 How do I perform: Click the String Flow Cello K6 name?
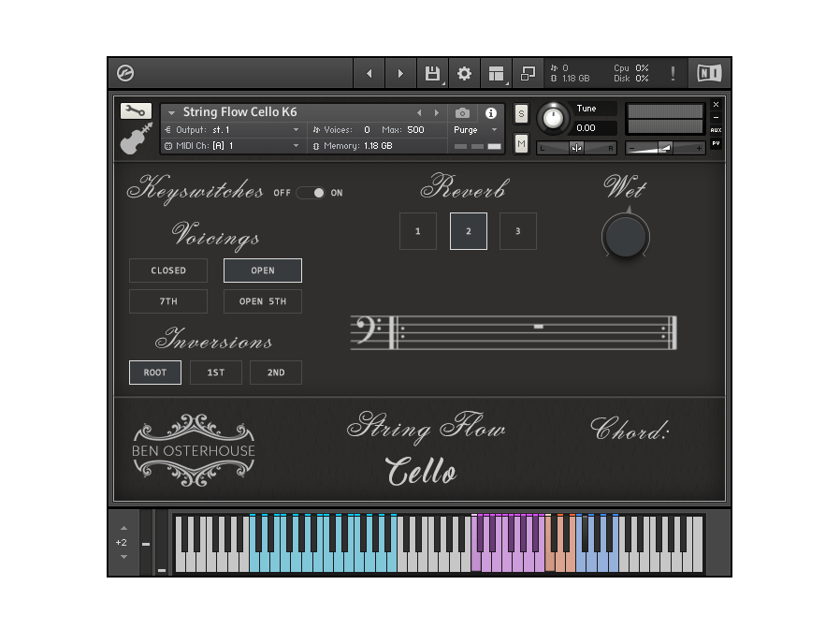coord(240,111)
